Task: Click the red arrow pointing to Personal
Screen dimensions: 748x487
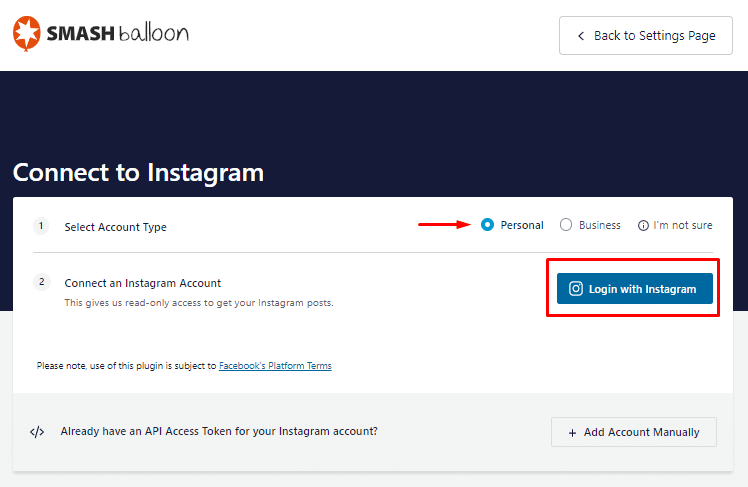Action: tap(444, 225)
